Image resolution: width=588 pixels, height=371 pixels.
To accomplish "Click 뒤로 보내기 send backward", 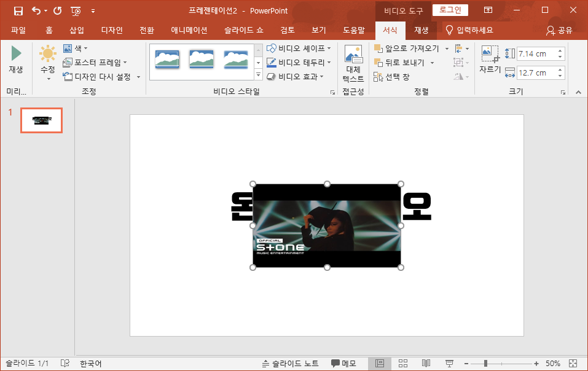I will point(399,63).
